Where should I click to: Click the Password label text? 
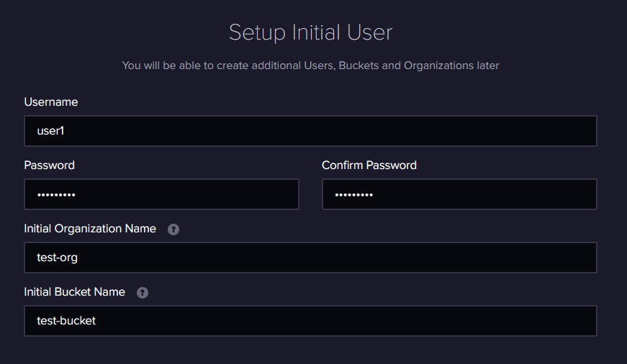pos(49,165)
